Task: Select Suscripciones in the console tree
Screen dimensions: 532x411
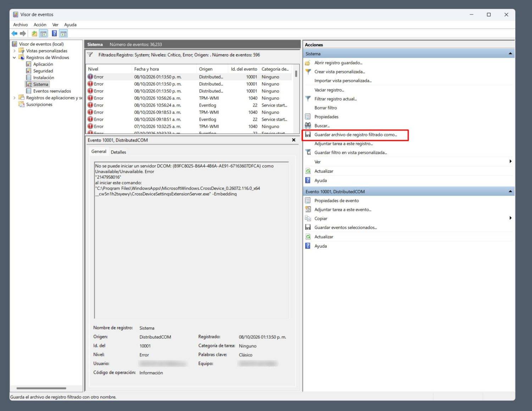Action: coord(39,104)
